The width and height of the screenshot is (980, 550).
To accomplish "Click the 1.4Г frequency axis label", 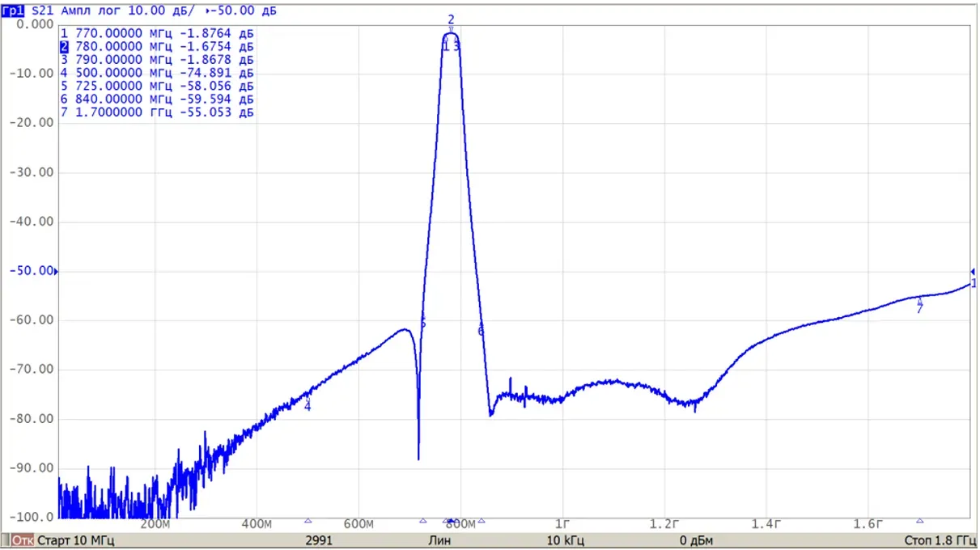I will coord(765,524).
